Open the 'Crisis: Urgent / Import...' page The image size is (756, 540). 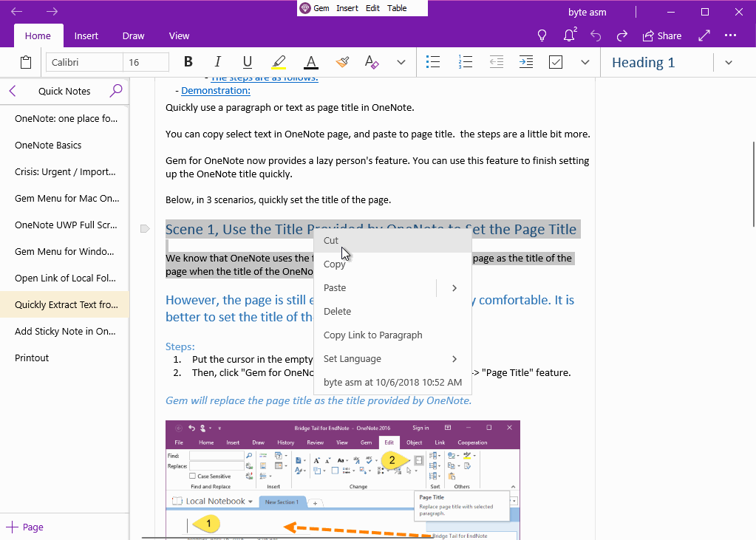(x=64, y=171)
